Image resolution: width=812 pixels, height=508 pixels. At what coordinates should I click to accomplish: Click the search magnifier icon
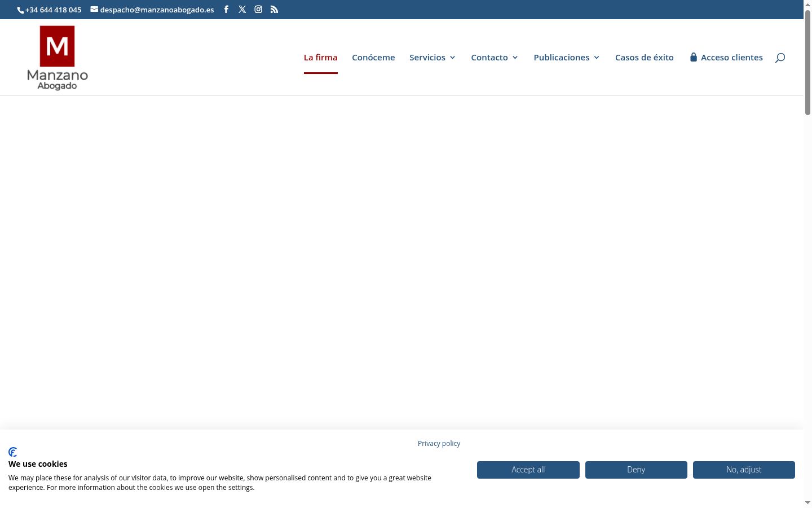[x=780, y=58]
